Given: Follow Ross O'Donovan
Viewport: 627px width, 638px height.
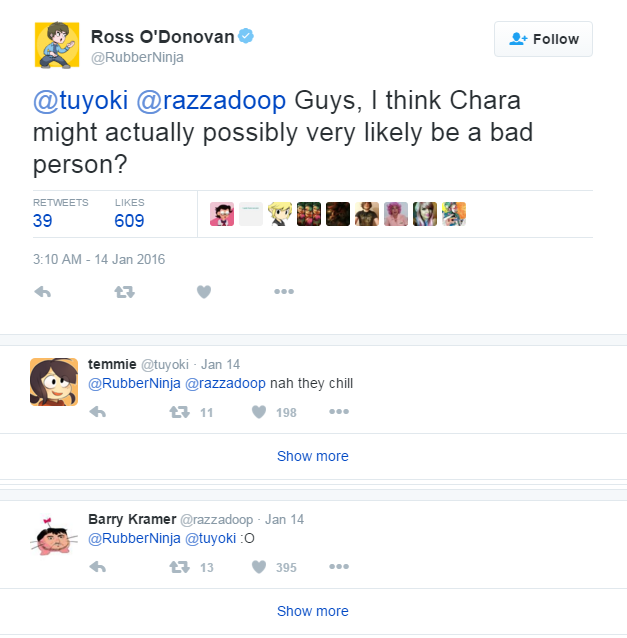Looking at the screenshot, I should click(543, 39).
